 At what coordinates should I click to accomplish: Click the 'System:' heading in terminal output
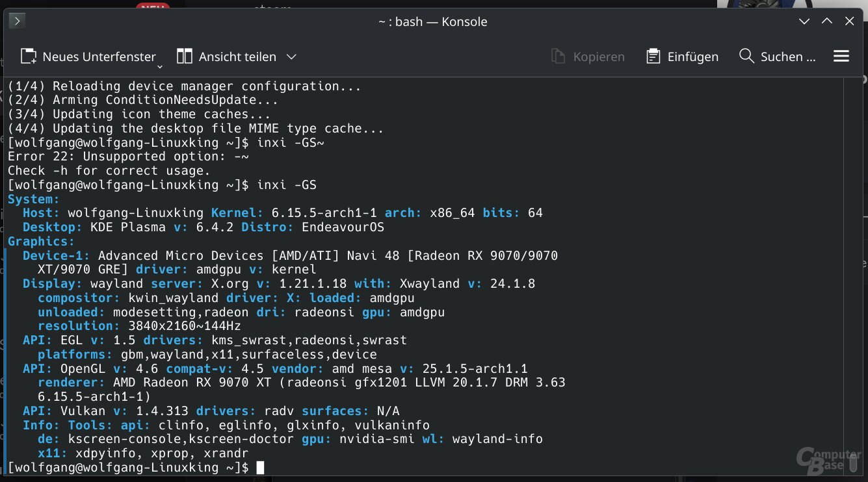pos(34,199)
